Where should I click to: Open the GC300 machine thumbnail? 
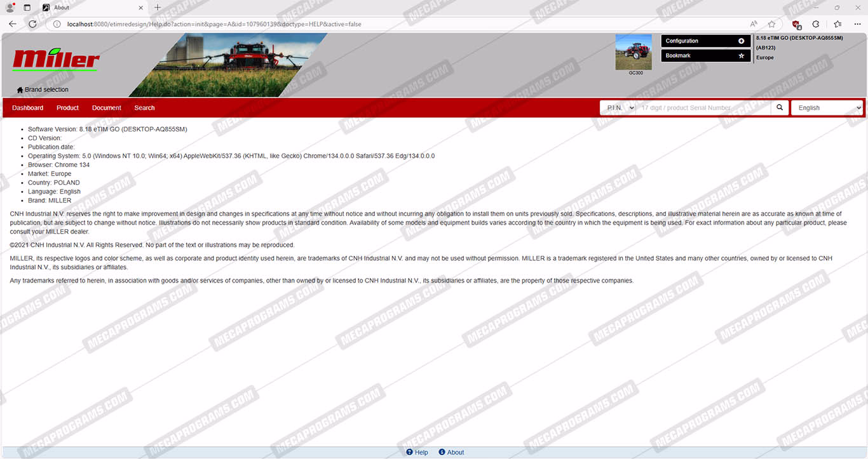[634, 52]
